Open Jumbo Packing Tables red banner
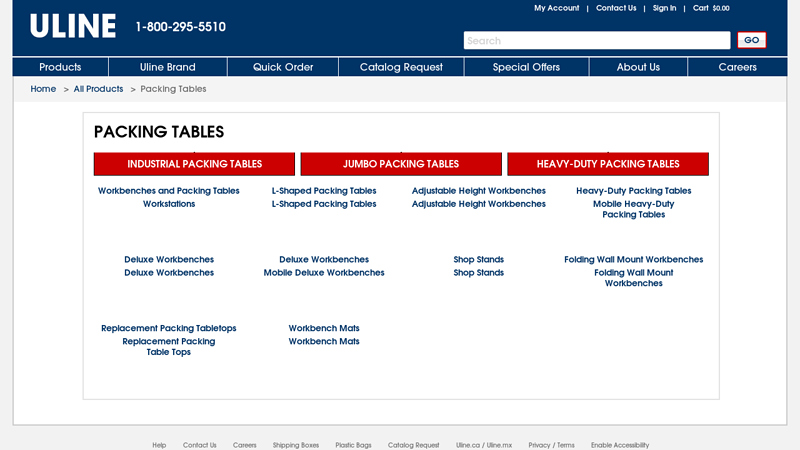800x450 pixels. (401, 164)
